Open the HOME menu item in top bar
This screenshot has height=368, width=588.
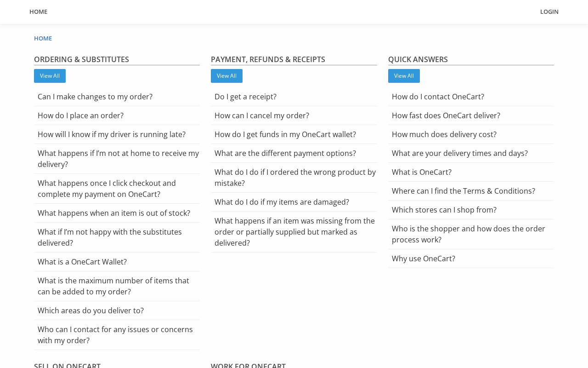click(38, 11)
